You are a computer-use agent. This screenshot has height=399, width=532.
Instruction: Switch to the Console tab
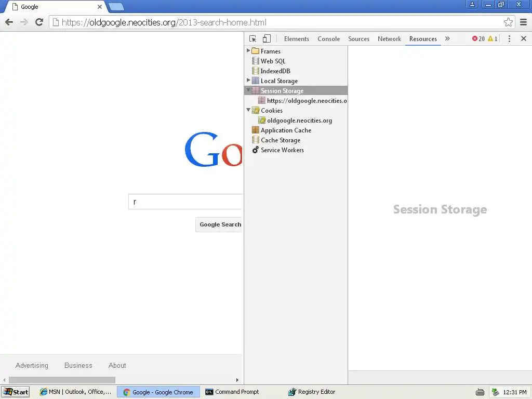pos(328,38)
